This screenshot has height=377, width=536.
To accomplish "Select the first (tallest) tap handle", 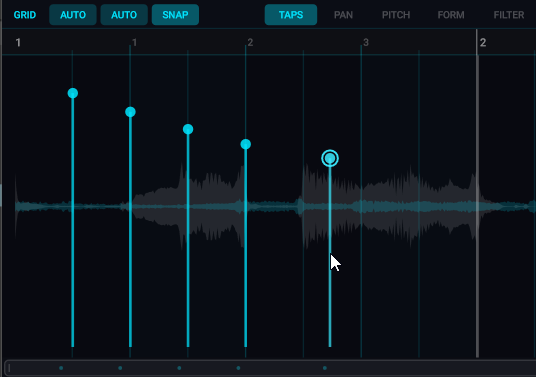I will click(72, 93).
